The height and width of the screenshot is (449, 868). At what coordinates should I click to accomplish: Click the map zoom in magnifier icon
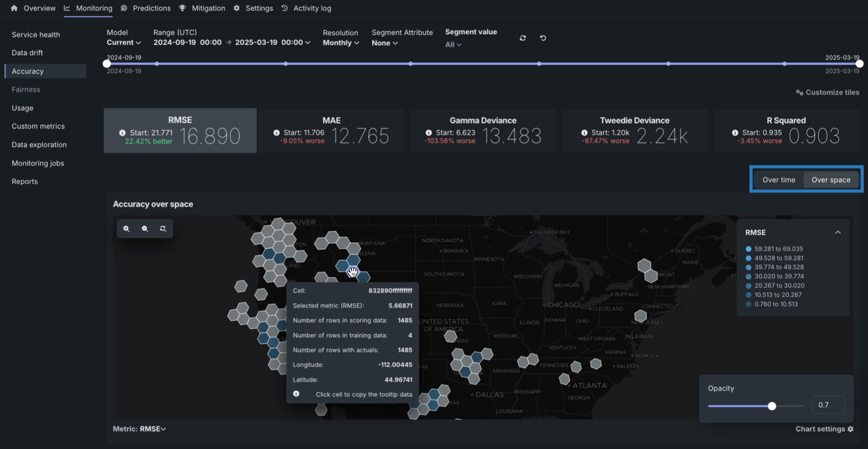(126, 229)
